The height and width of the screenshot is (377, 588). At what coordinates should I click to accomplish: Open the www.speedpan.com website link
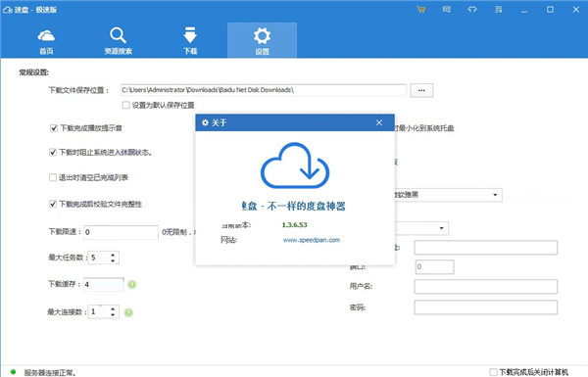point(312,240)
